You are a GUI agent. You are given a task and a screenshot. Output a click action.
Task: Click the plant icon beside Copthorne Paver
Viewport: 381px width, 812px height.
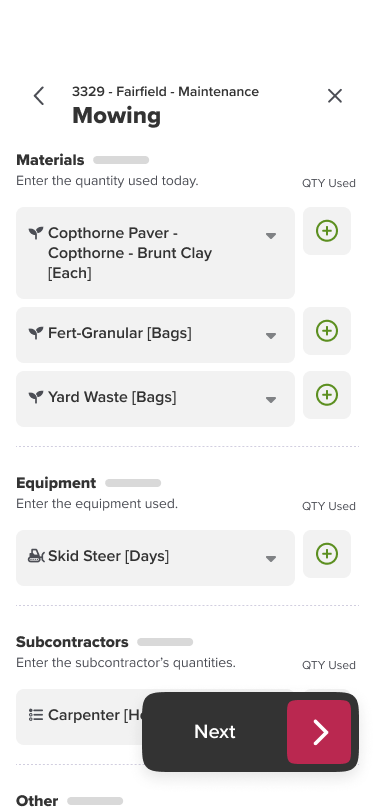tap(35, 233)
